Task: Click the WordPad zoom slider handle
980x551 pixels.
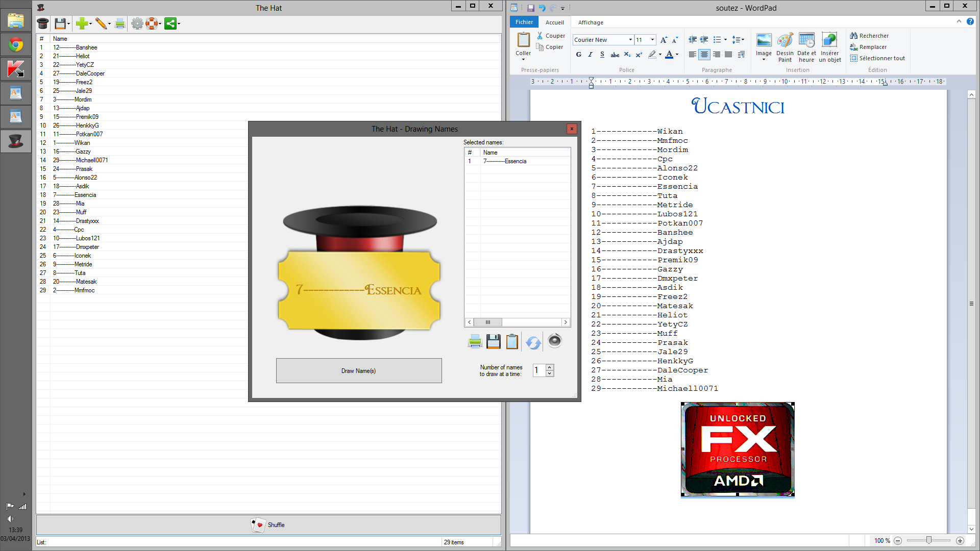Action: click(929, 540)
